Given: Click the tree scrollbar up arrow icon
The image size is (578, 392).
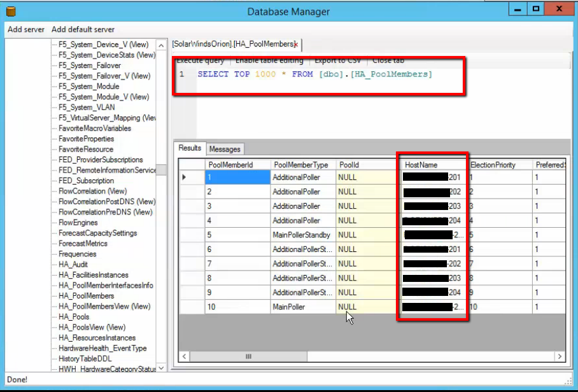Looking at the screenshot, I should 160,45.
